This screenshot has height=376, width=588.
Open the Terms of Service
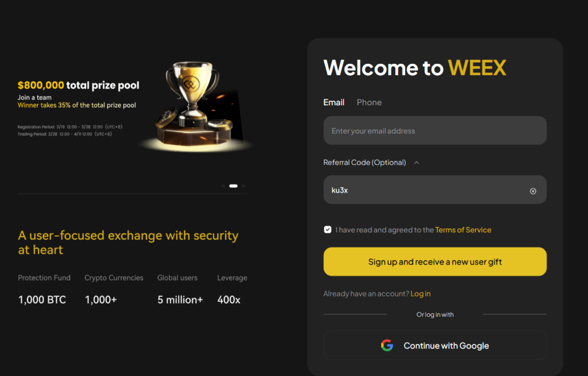(x=463, y=229)
